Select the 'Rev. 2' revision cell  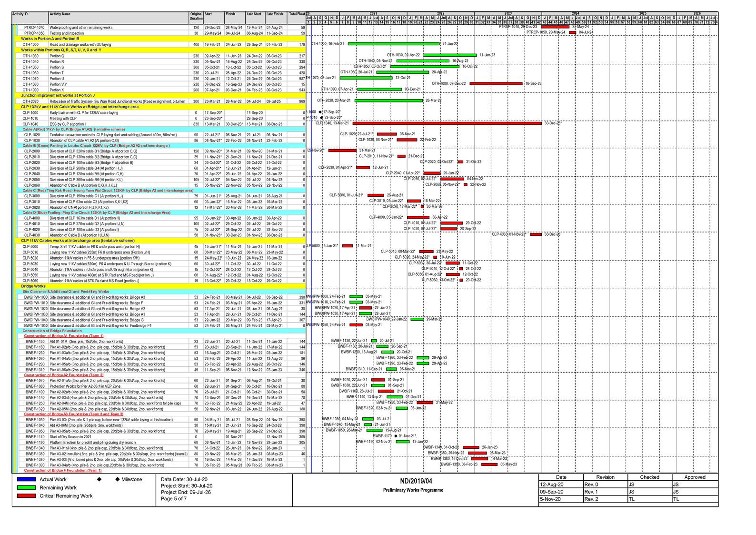[x=605, y=500]
